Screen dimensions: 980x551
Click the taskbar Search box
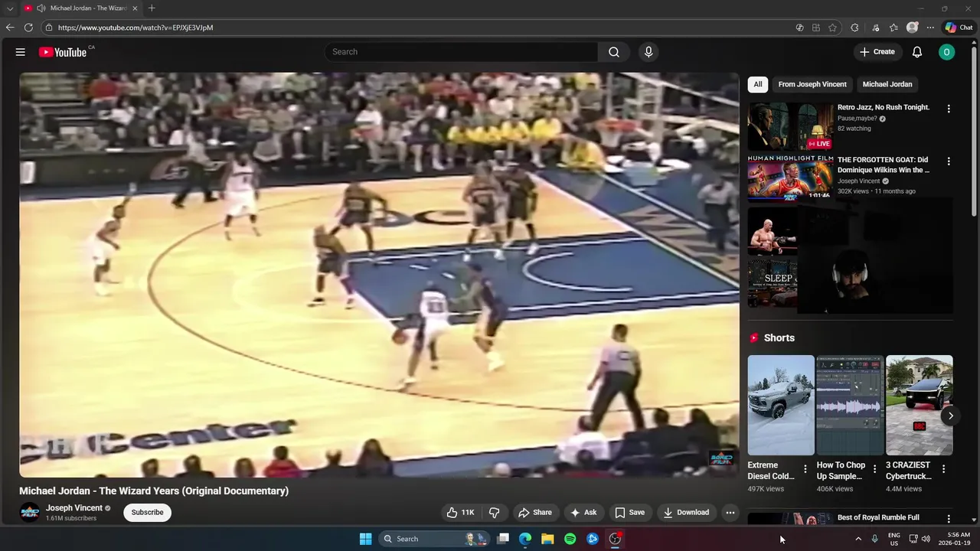[434, 539]
